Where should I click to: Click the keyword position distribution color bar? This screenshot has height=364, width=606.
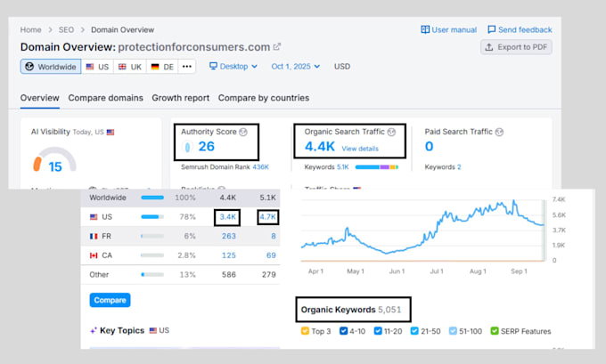tap(377, 167)
